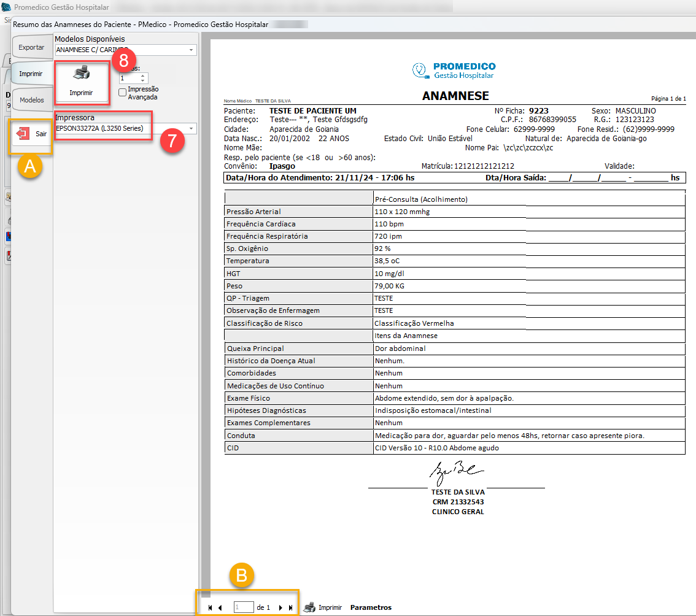The height and width of the screenshot is (616, 696).
Task: Click the Pré-Consulta (Acolhimento) header
Action: point(421,200)
